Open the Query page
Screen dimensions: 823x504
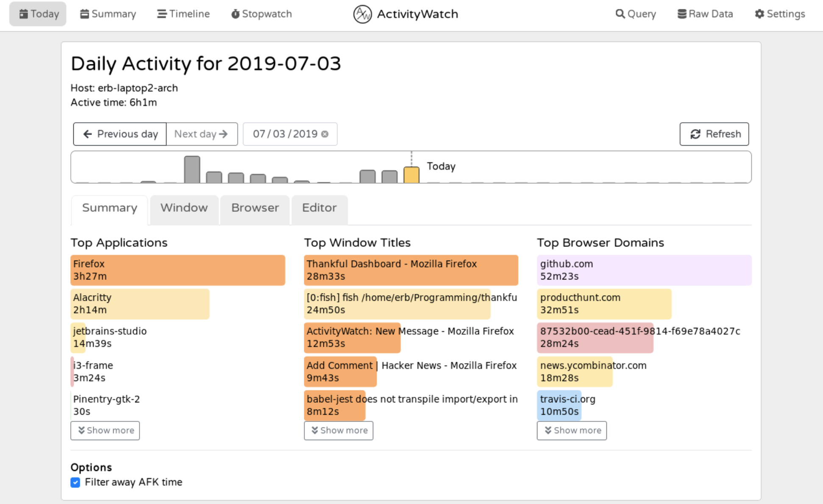635,14
